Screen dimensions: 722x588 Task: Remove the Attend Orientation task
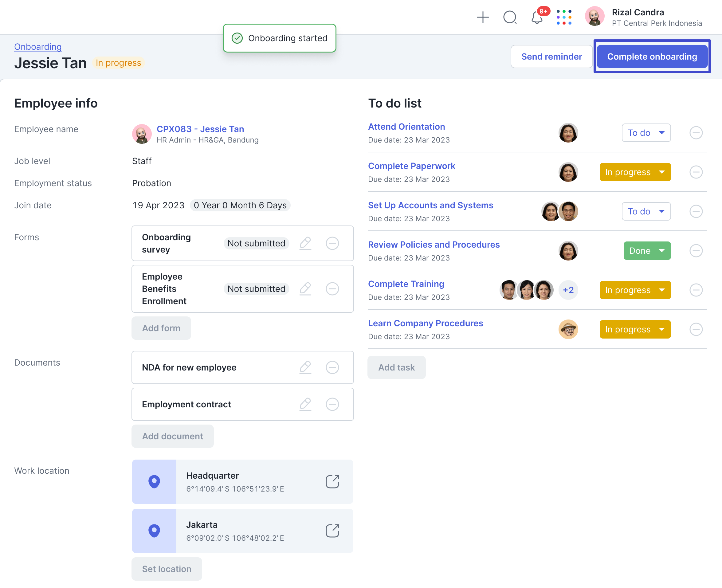point(696,133)
